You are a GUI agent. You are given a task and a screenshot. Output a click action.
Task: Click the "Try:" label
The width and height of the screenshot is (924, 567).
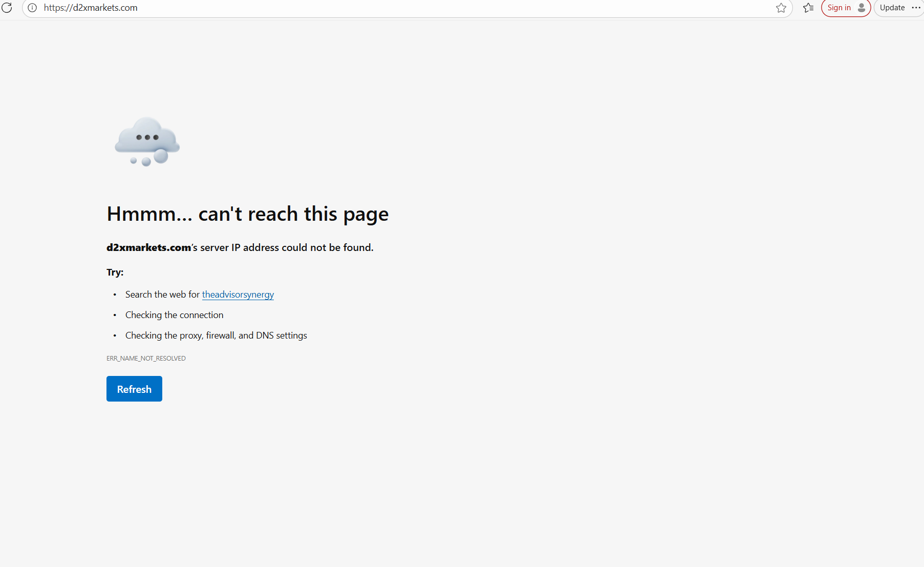click(x=115, y=272)
